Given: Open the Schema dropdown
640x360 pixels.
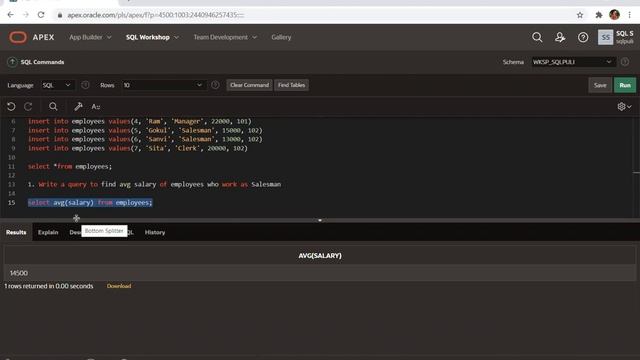Looking at the screenshot, I should [572, 62].
